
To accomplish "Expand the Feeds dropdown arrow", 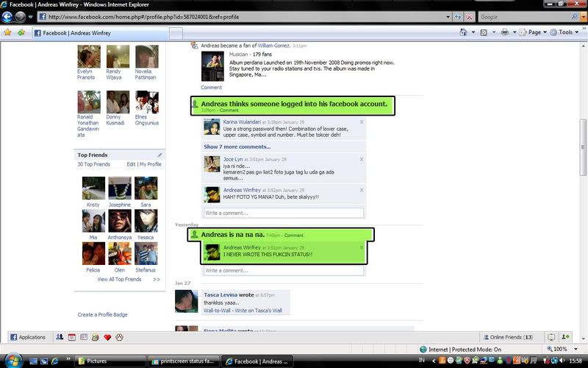I will coord(493,32).
